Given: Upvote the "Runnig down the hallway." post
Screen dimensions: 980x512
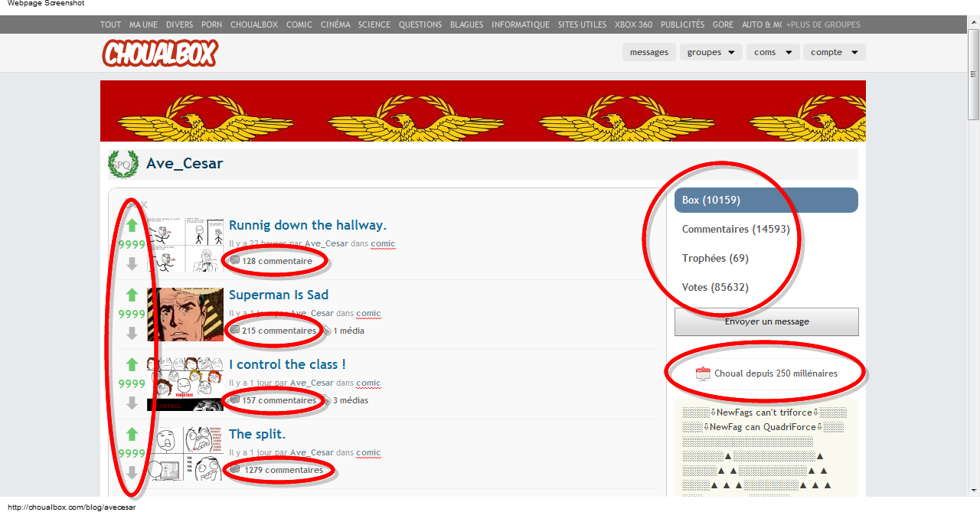Looking at the screenshot, I should coord(132,226).
